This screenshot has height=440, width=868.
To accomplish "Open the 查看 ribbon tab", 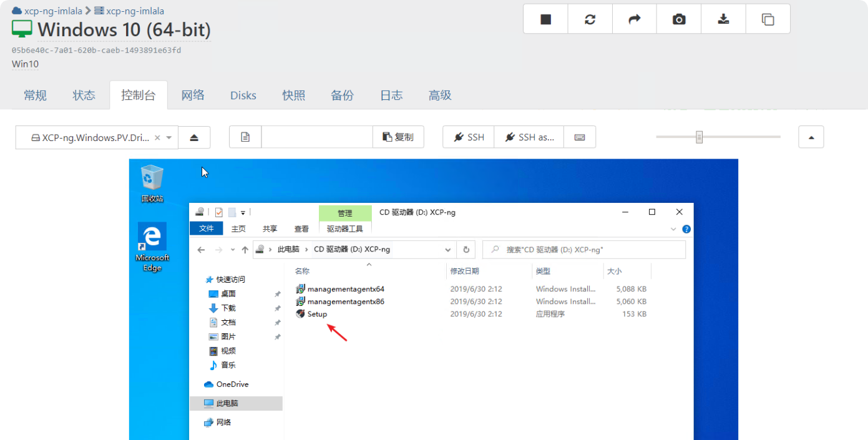I will pyautogui.click(x=301, y=229).
